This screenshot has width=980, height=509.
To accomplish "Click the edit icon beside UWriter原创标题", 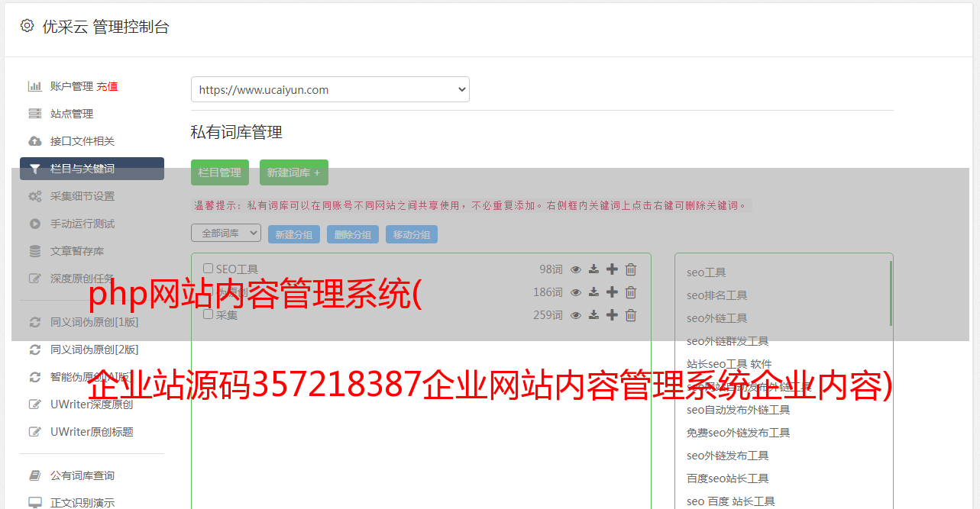I will tap(34, 432).
